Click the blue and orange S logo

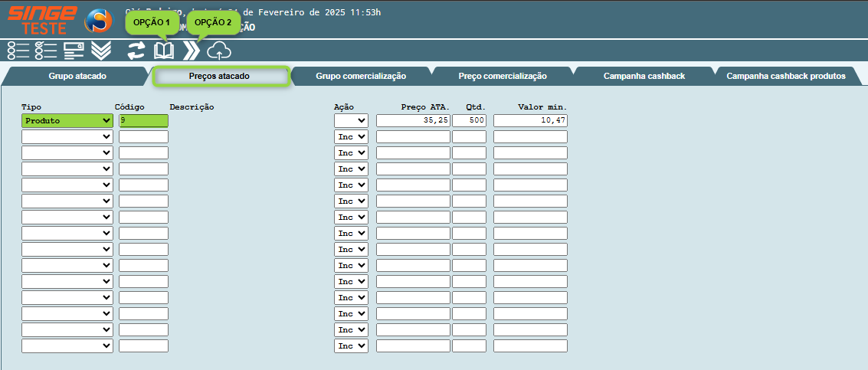(x=97, y=21)
